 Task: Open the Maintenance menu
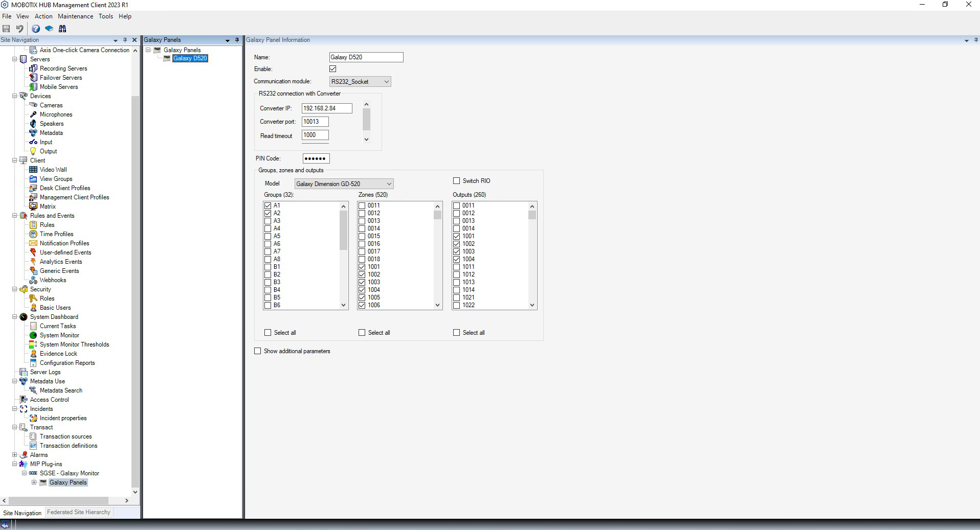tap(76, 16)
